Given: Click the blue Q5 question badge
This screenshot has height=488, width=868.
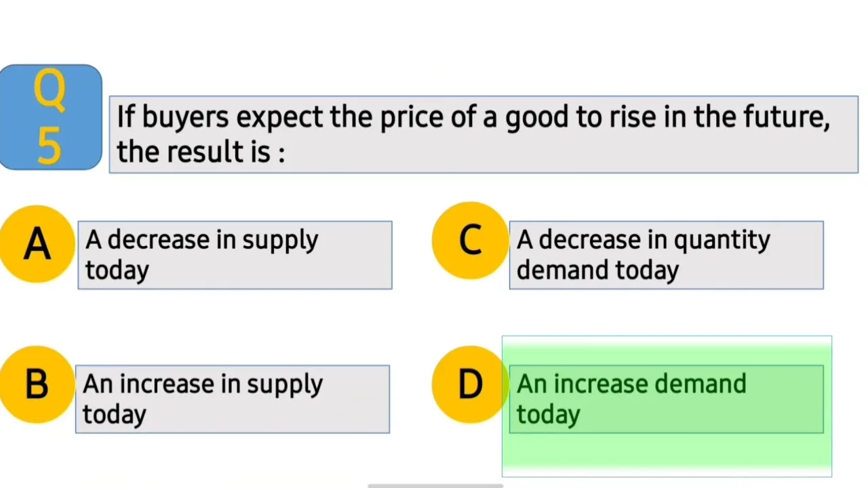Looking at the screenshot, I should pos(51,117).
